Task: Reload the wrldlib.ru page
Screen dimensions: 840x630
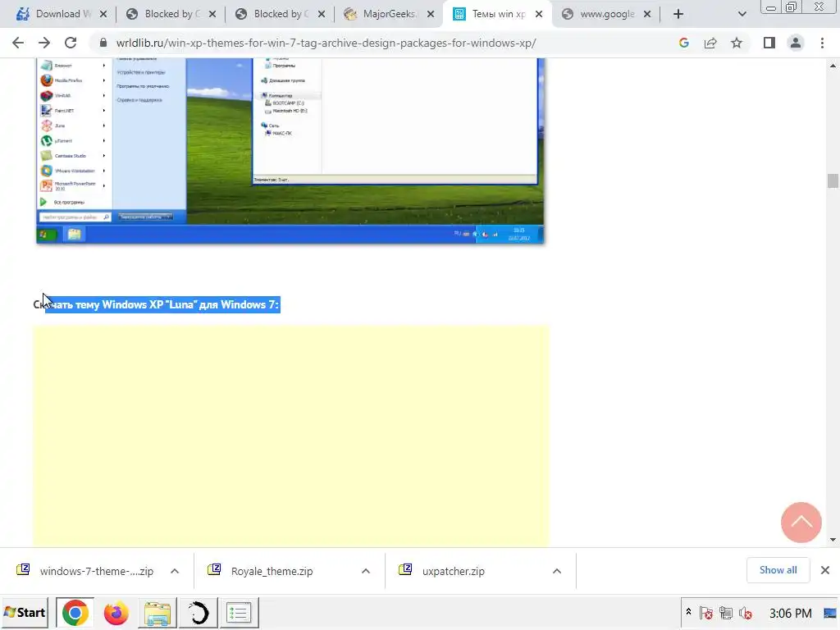Action: (x=71, y=43)
